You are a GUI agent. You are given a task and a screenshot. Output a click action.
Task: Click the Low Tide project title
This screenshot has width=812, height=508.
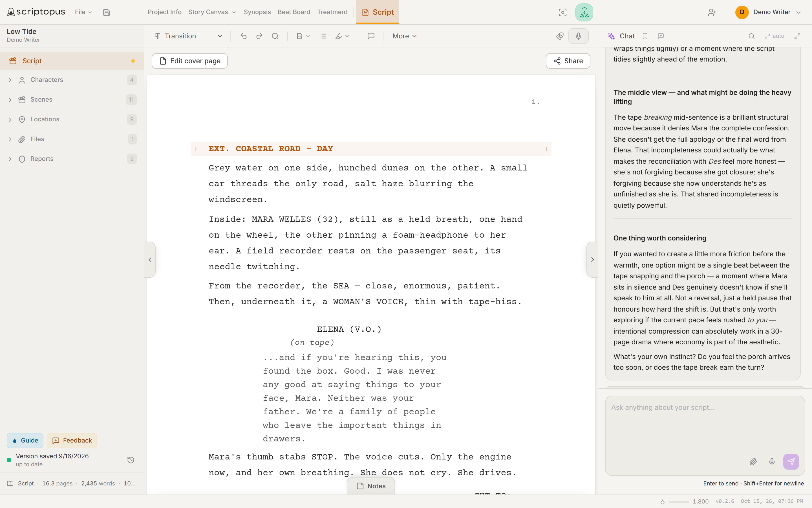pyautogui.click(x=21, y=32)
